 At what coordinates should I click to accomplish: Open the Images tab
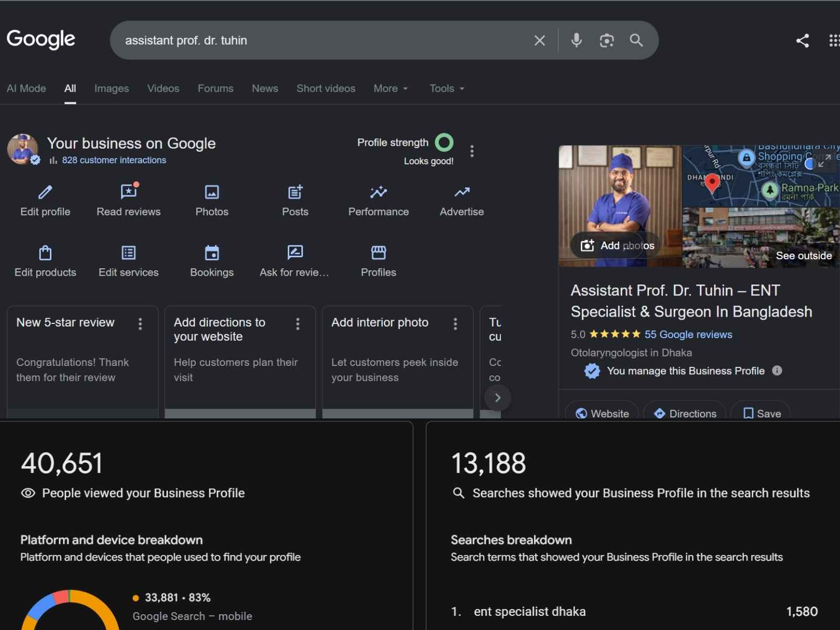pos(111,88)
